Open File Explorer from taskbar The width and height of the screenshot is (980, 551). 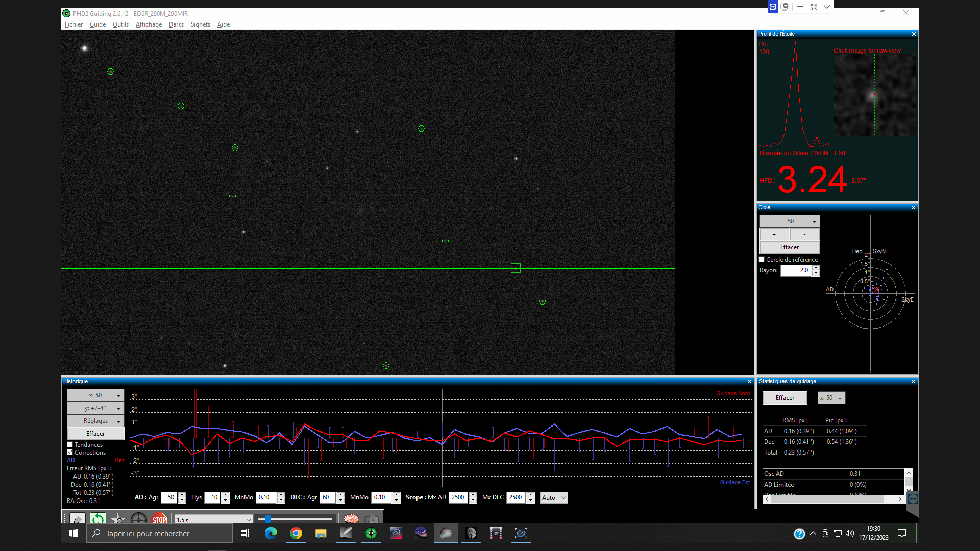pyautogui.click(x=321, y=533)
